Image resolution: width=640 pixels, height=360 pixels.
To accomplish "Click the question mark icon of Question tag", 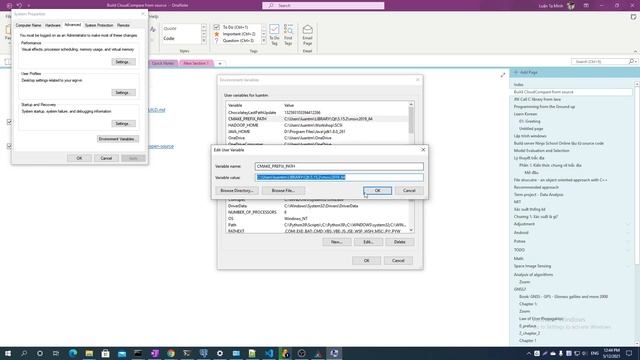I will [x=217, y=40].
